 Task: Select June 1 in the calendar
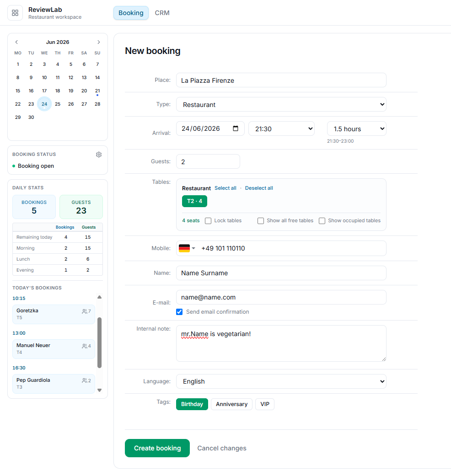tap(18, 64)
